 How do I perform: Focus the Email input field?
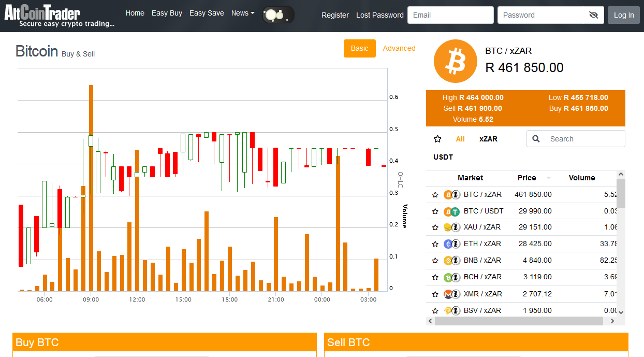pyautogui.click(x=450, y=15)
